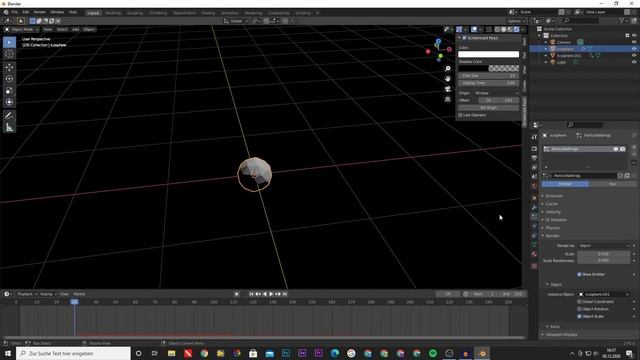Open the Object Mode dropdown

pos(21,29)
